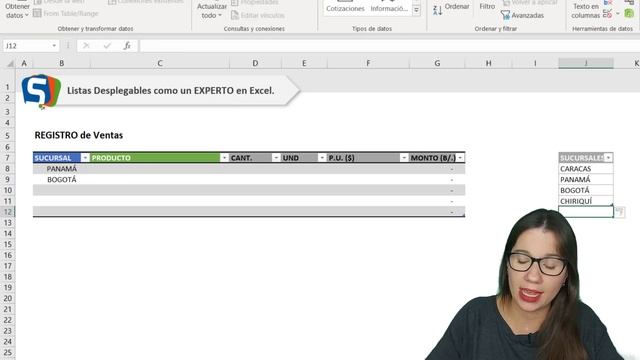Select the Información data type
The height and width of the screenshot is (360, 640).
[x=389, y=7]
